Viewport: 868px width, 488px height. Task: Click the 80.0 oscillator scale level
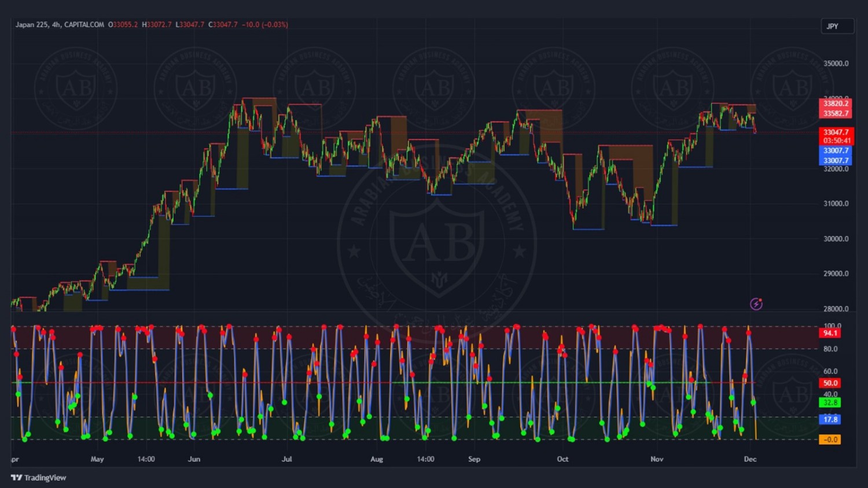830,349
